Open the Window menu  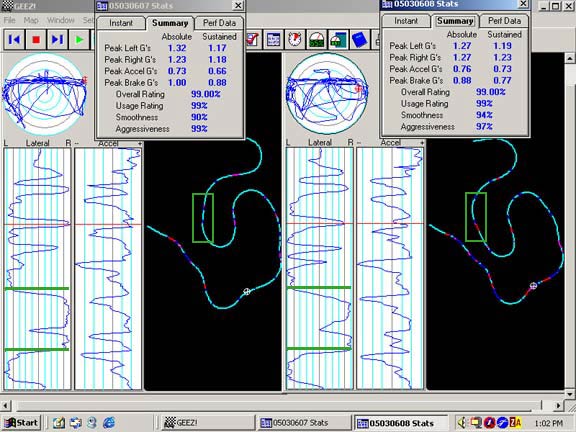pyautogui.click(x=61, y=20)
